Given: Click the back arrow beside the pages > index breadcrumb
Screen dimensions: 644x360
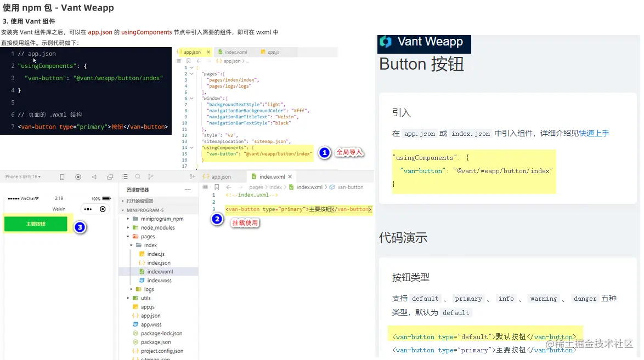Looking at the screenshot, I should (x=229, y=187).
